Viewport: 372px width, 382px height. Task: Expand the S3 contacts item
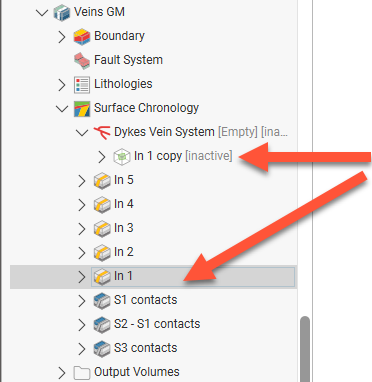82,349
